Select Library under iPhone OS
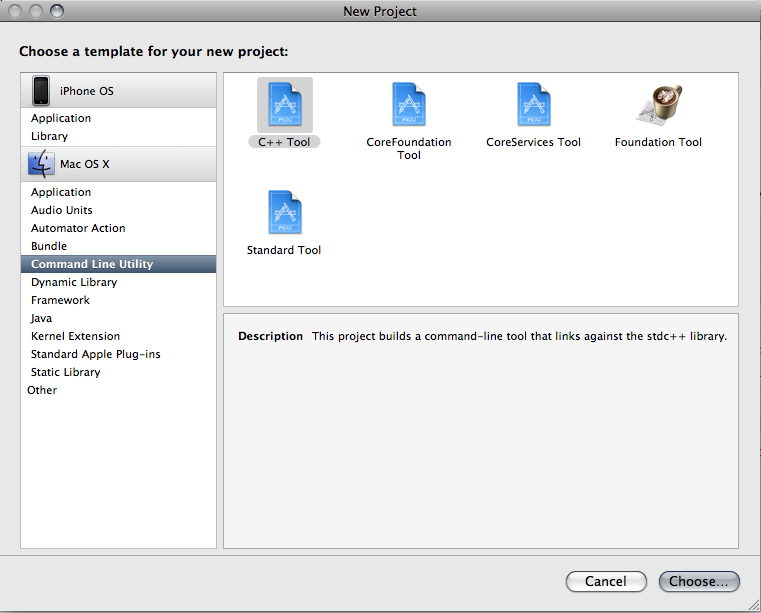The image size is (761, 613). point(49,136)
